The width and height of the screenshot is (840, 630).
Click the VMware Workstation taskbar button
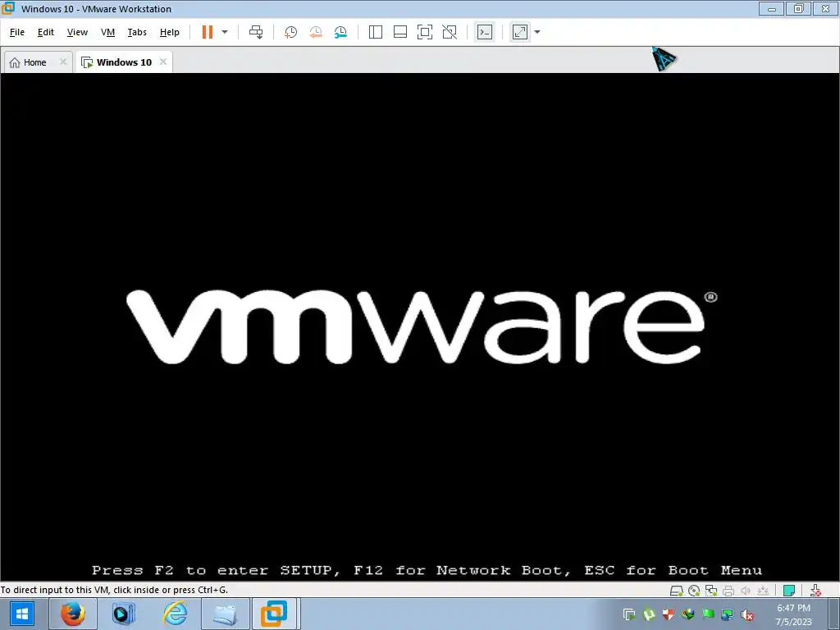pos(274,614)
